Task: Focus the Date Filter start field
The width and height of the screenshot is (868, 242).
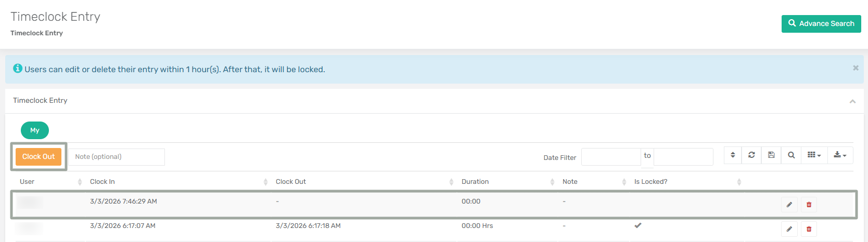Action: point(610,157)
